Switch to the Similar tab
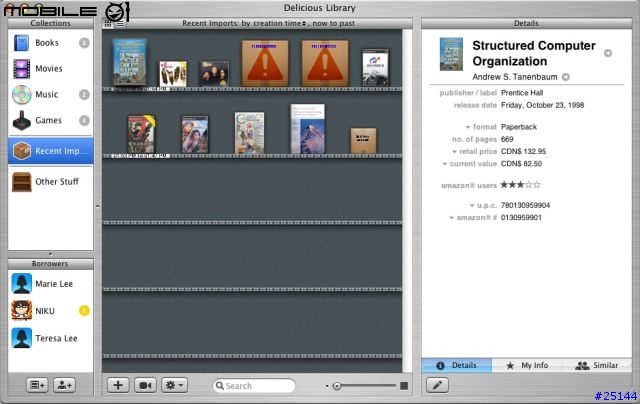640x404 pixels. (597, 365)
